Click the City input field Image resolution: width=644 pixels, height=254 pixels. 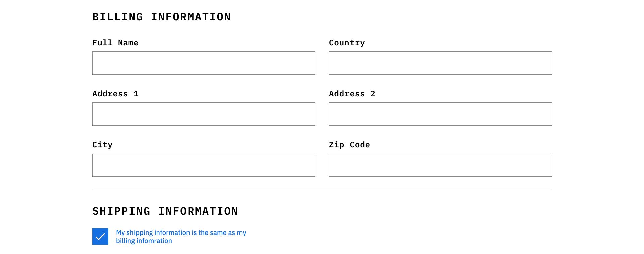click(204, 165)
